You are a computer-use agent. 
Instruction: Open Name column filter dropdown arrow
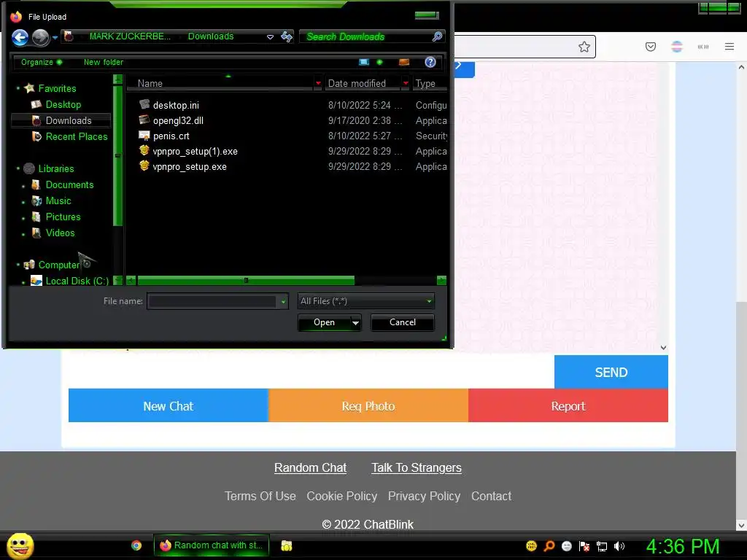pyautogui.click(x=318, y=83)
